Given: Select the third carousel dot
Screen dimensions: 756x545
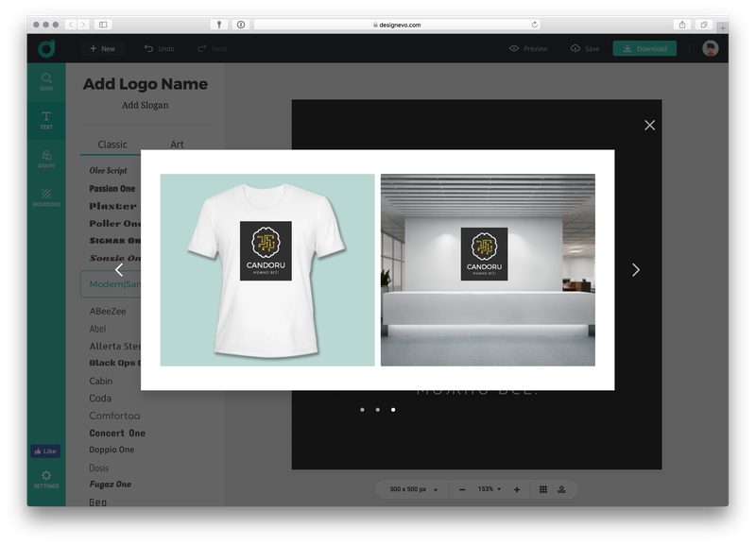Looking at the screenshot, I should tap(393, 410).
